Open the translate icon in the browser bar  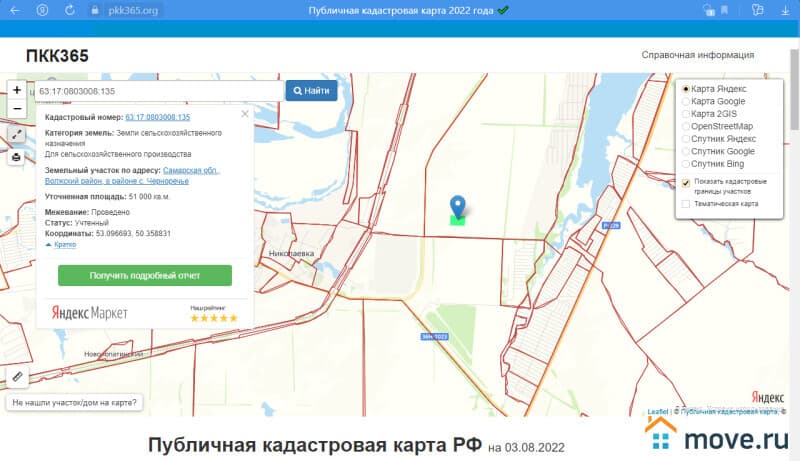pos(758,10)
